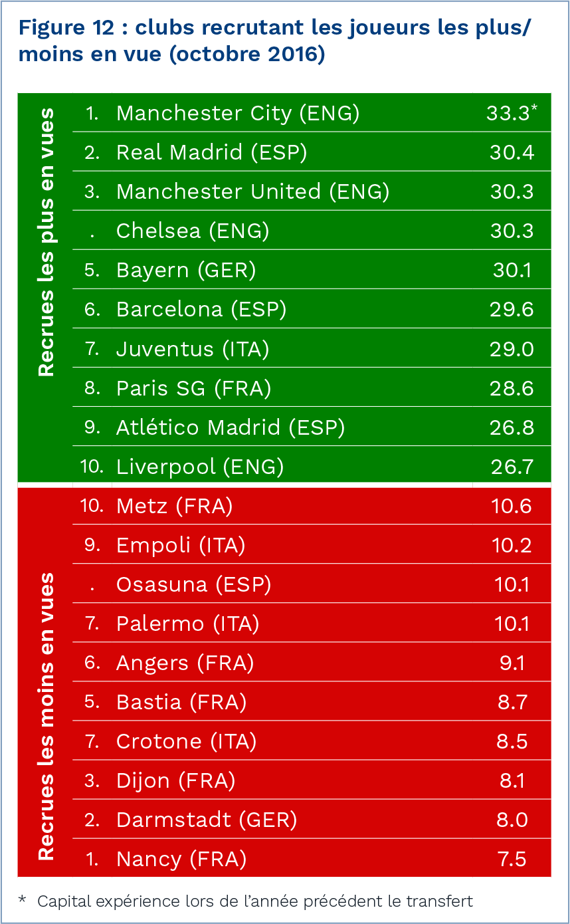Select the Bayern (GER) row

pyautogui.click(x=186, y=271)
